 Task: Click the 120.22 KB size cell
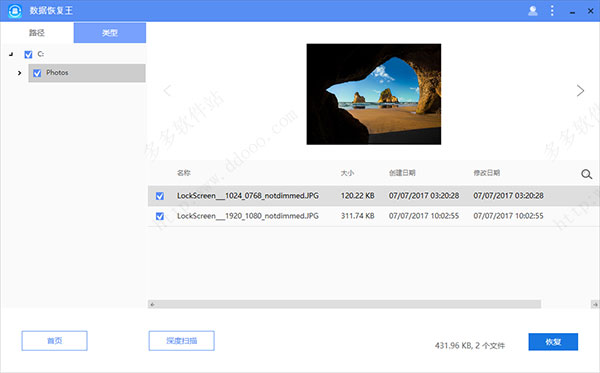[357, 196]
